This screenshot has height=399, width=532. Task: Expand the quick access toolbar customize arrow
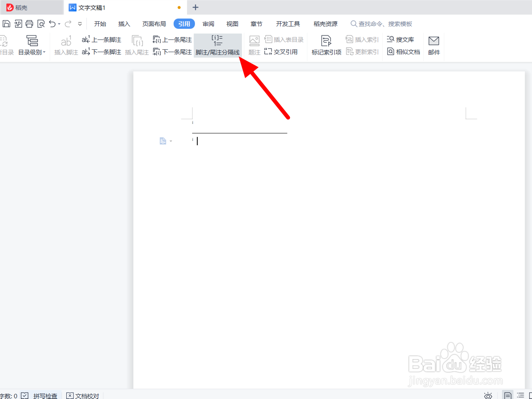[x=80, y=24]
